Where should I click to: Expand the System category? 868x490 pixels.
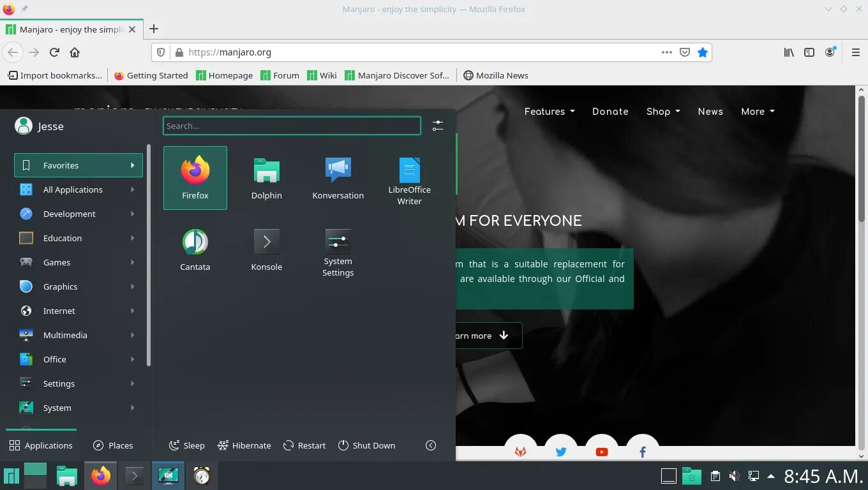pyautogui.click(x=78, y=408)
